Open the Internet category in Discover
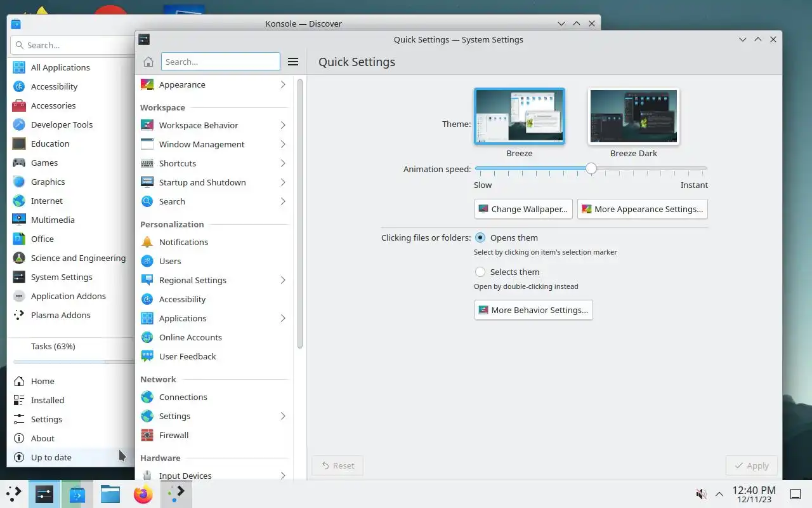 [x=71, y=201]
